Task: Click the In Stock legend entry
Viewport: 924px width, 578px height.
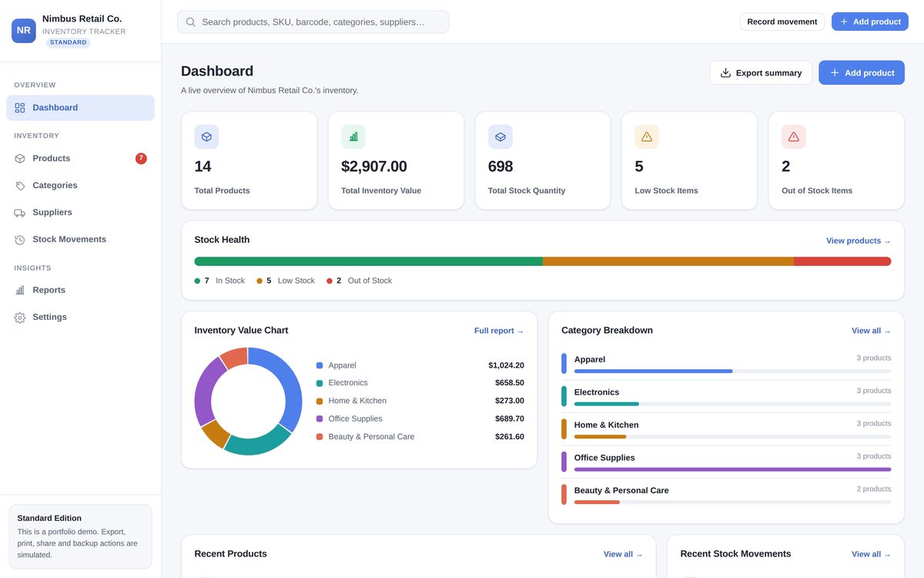Action: [x=219, y=281]
